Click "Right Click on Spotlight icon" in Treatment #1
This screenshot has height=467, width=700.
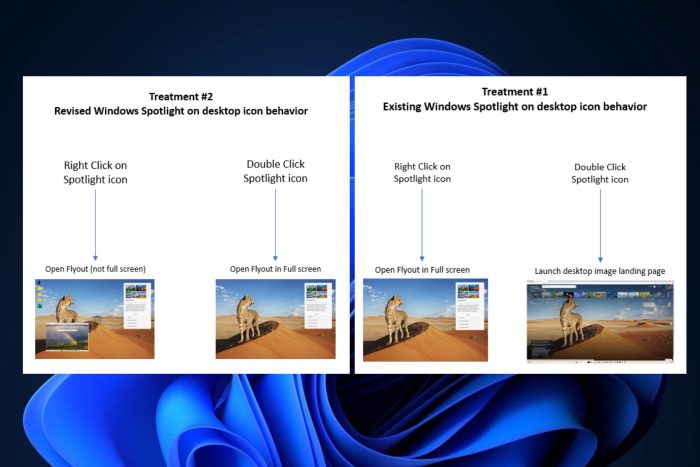(422, 172)
